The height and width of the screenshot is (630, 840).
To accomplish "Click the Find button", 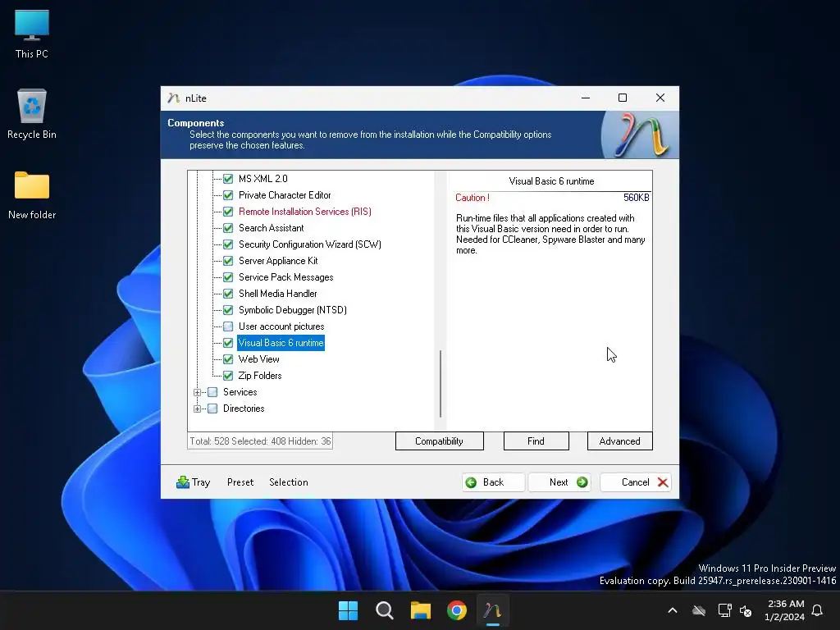I will click(x=536, y=441).
